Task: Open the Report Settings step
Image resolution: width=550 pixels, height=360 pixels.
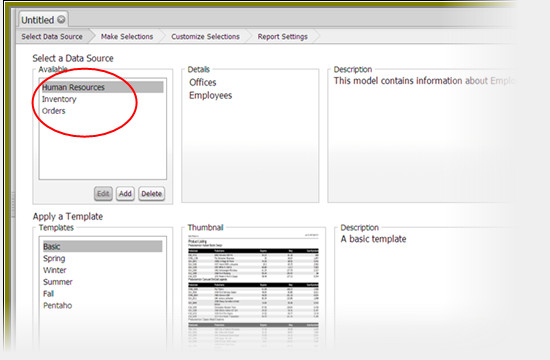Action: click(283, 36)
